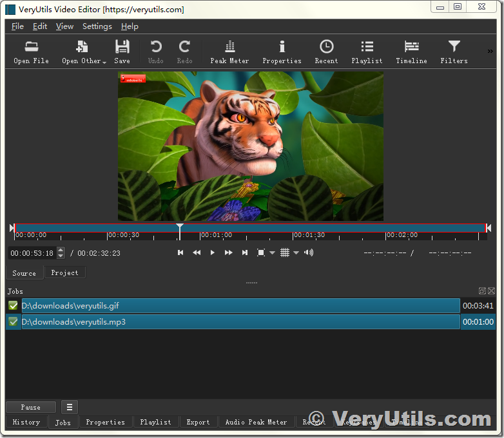504x438 pixels.
Task: Open the Filters toolbar icon
Action: tap(454, 52)
